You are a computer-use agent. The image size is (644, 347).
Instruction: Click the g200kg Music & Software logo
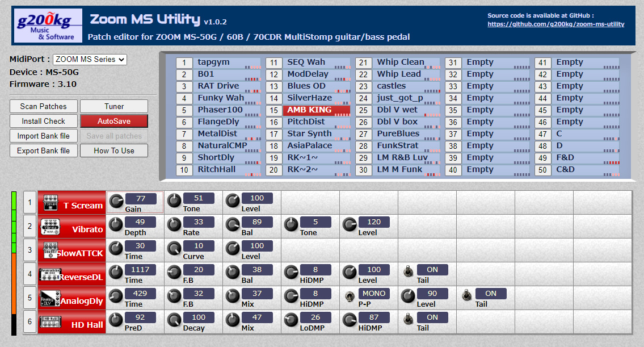click(48, 26)
